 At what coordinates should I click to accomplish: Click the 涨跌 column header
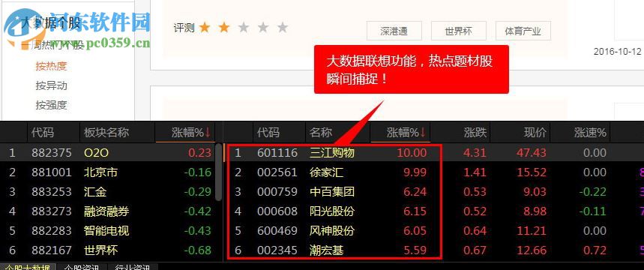(x=475, y=132)
